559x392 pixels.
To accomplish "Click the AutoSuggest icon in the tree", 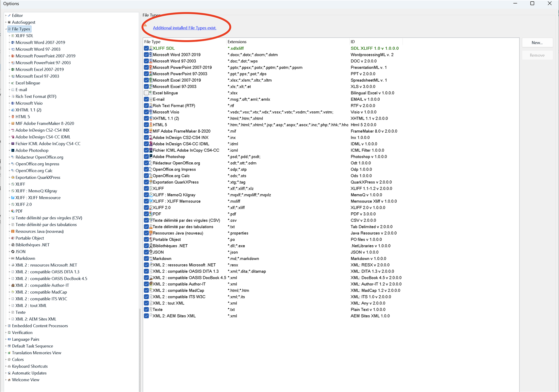I will point(9,22).
